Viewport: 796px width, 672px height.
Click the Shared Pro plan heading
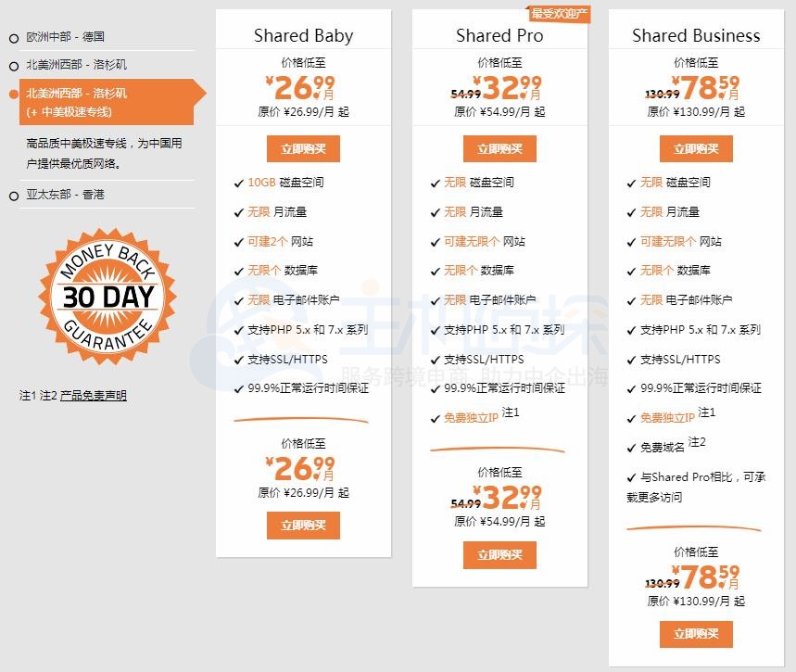(x=499, y=35)
